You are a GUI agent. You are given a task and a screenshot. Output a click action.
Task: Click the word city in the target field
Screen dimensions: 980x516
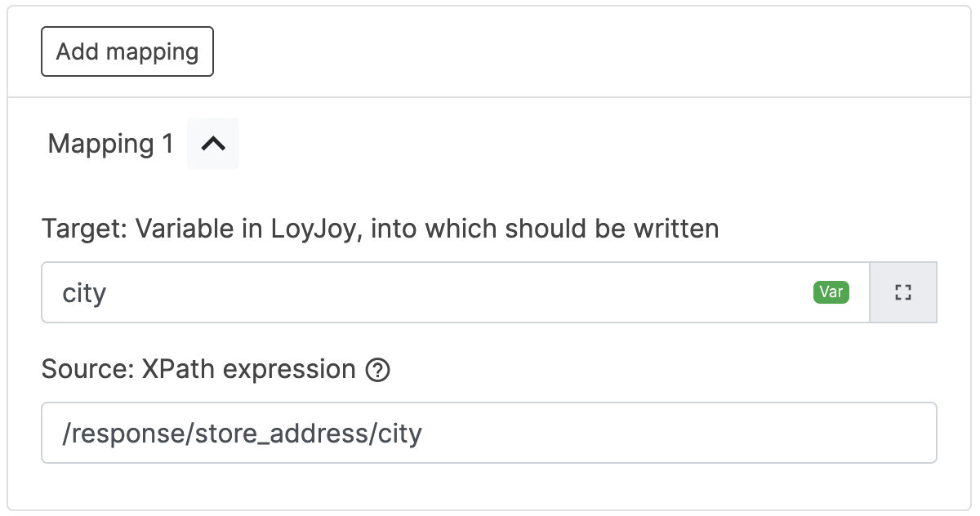[x=84, y=293]
